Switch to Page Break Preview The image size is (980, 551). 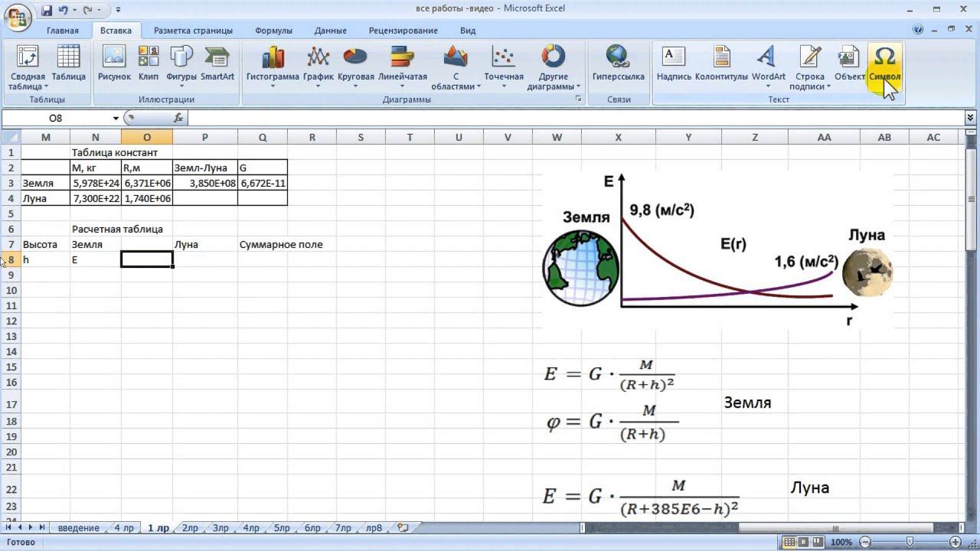819,542
